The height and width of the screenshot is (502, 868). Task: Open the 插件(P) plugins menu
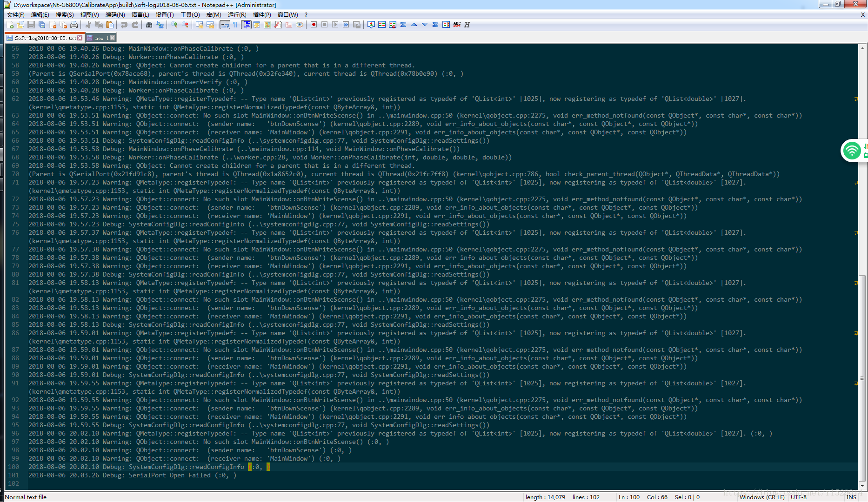[x=262, y=14]
